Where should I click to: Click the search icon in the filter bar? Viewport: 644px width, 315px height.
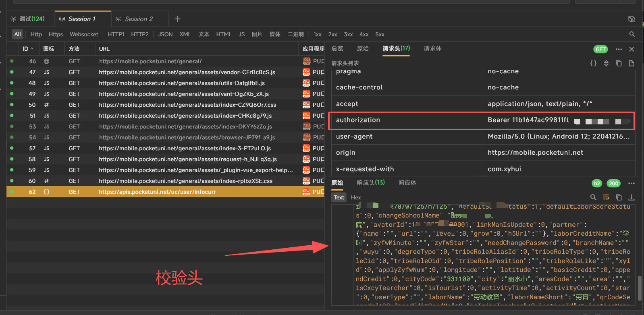point(632,34)
